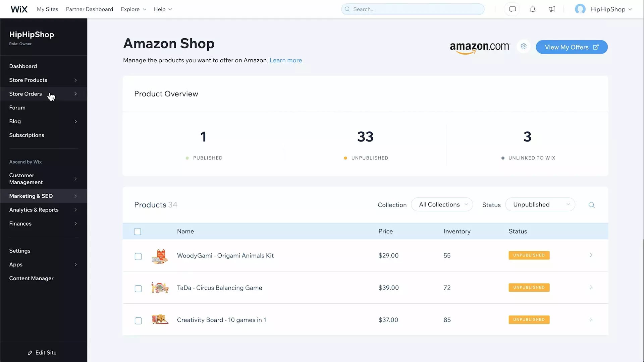Viewport: 644px width, 362px height.
Task: Open the notifications bell
Action: [533, 9]
